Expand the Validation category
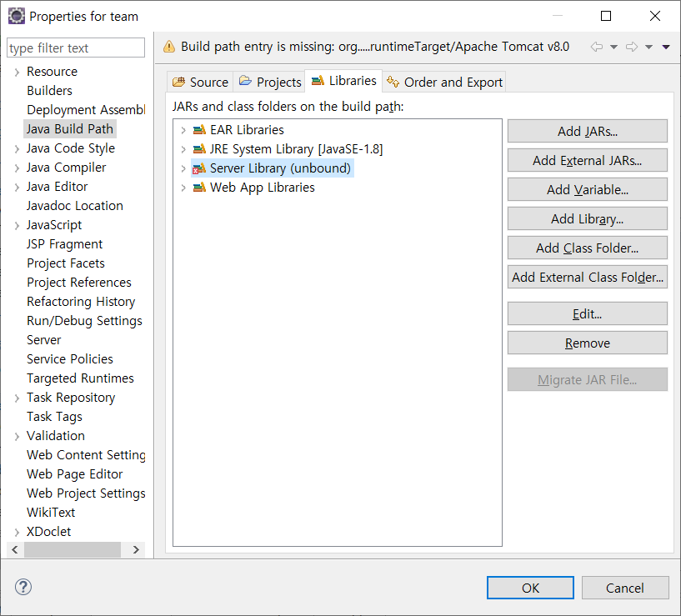This screenshot has width=681, height=616. pos(17,436)
